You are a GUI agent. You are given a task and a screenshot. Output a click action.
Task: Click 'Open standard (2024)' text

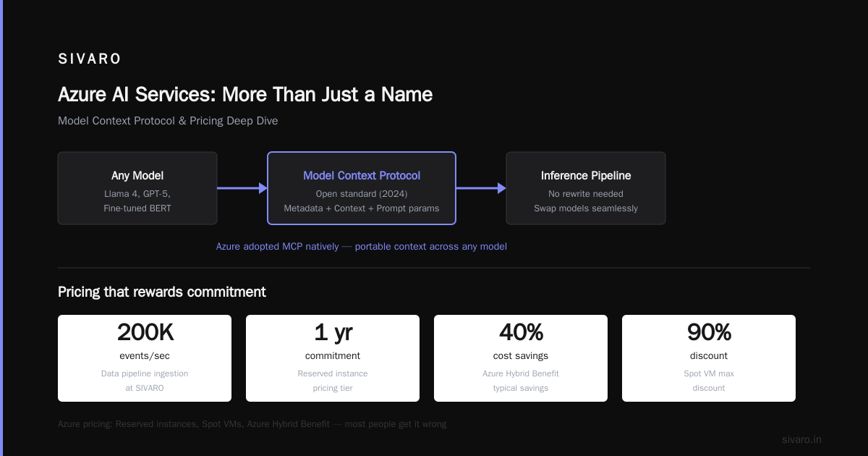pyautogui.click(x=362, y=194)
